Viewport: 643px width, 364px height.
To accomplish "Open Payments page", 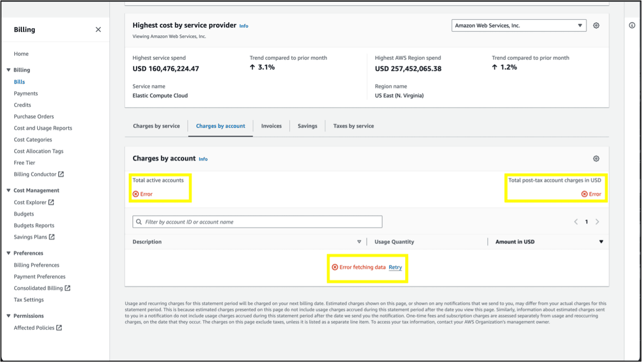I will click(26, 94).
